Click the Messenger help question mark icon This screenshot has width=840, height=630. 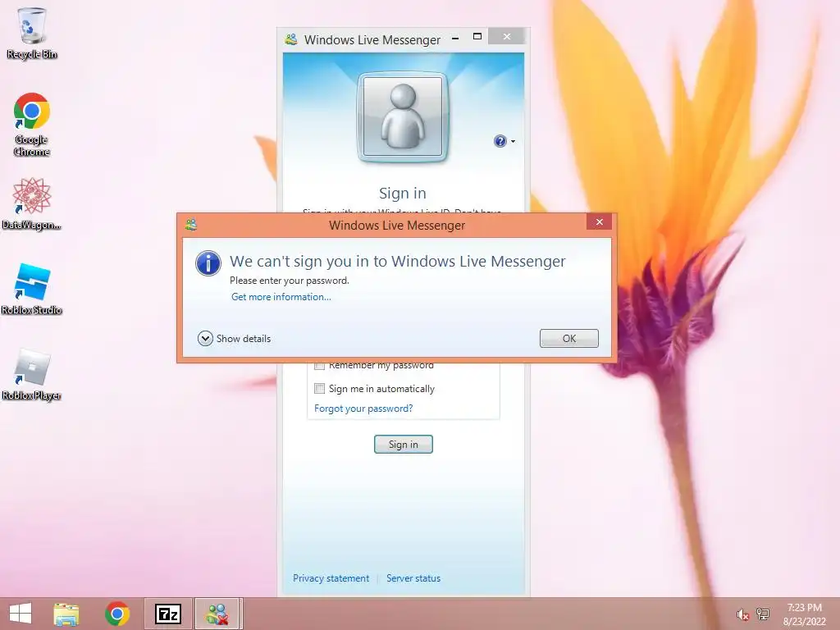500,141
